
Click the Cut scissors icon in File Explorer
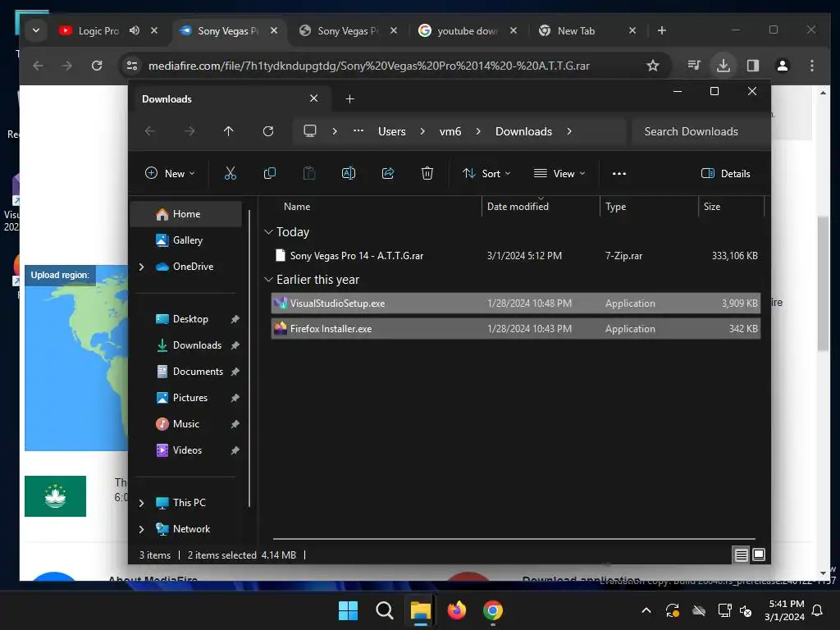230,173
